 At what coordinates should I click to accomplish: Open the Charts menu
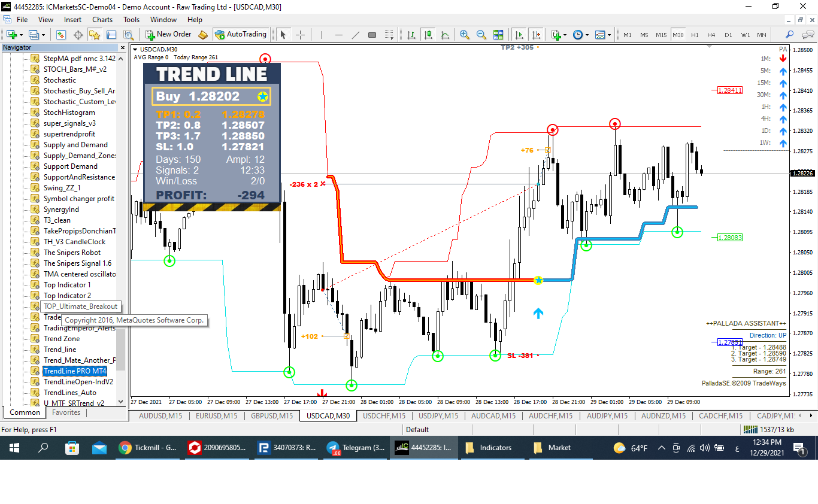102,19
